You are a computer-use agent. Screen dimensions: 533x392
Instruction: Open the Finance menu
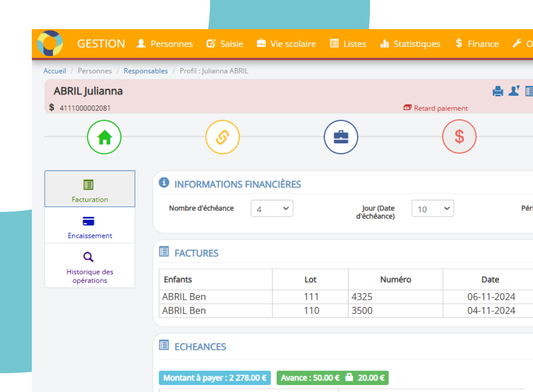[477, 44]
